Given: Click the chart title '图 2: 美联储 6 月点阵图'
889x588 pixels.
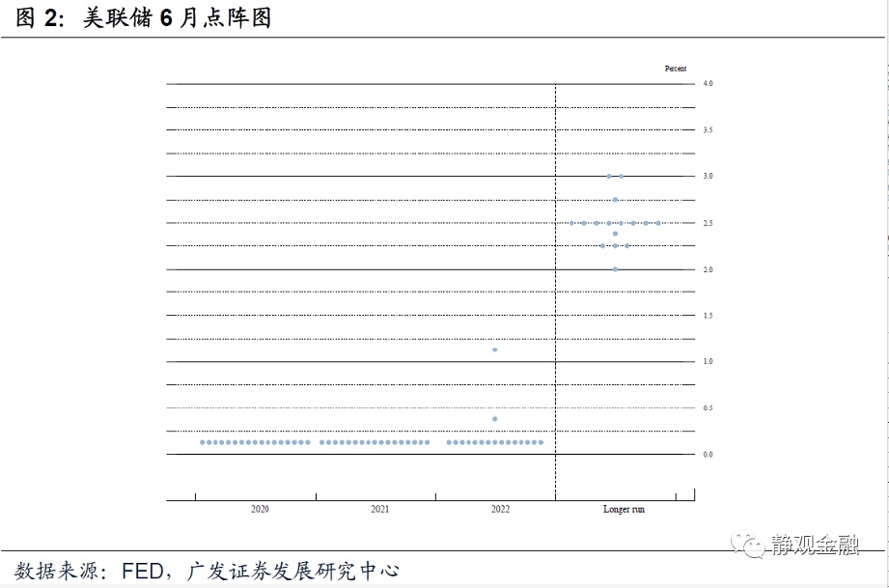Looking at the screenshot, I should point(143,17).
